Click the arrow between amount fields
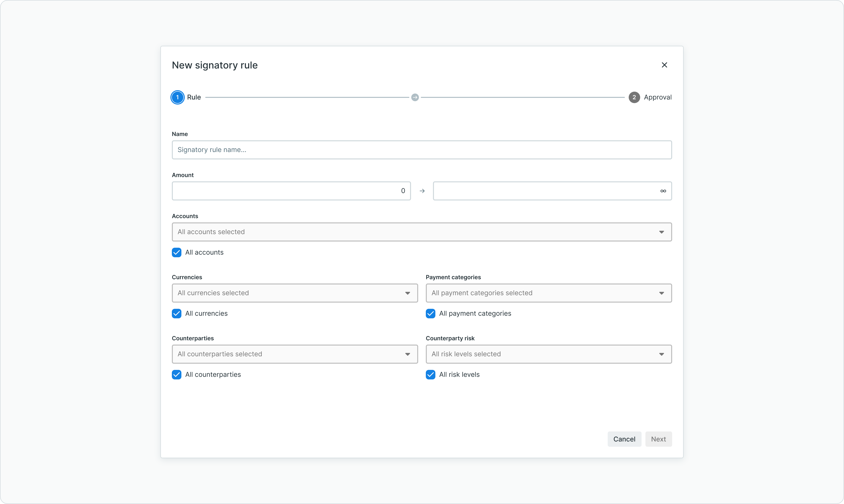 [422, 191]
